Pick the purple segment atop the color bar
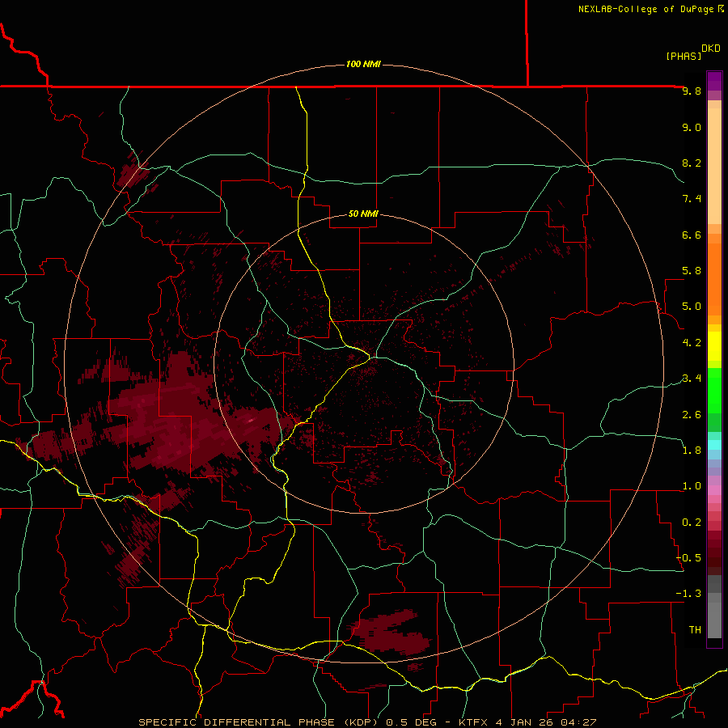The height and width of the screenshot is (728, 728). point(714,81)
